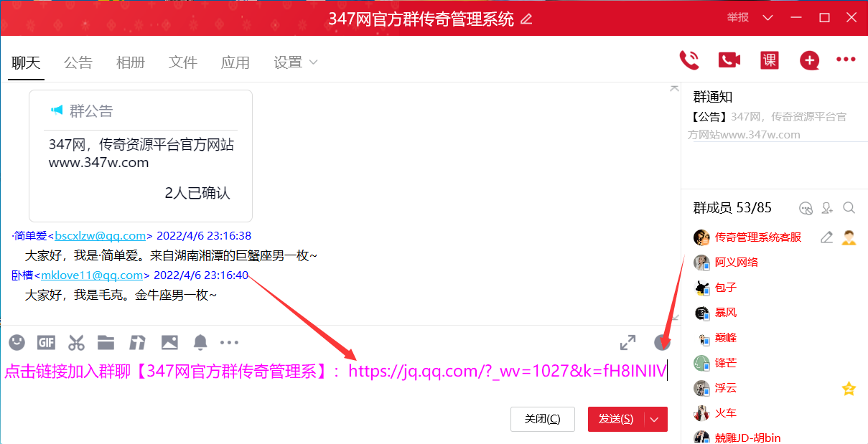Click into the message input field
This screenshot has width=868, height=444.
tap(336, 372)
